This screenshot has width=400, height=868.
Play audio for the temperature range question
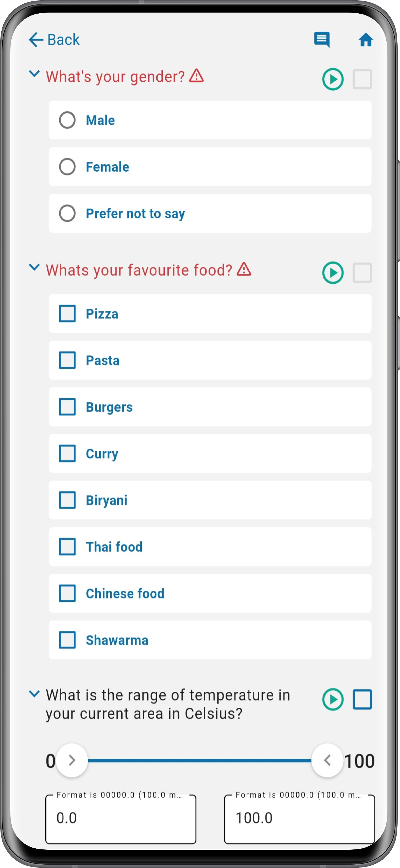pos(332,700)
